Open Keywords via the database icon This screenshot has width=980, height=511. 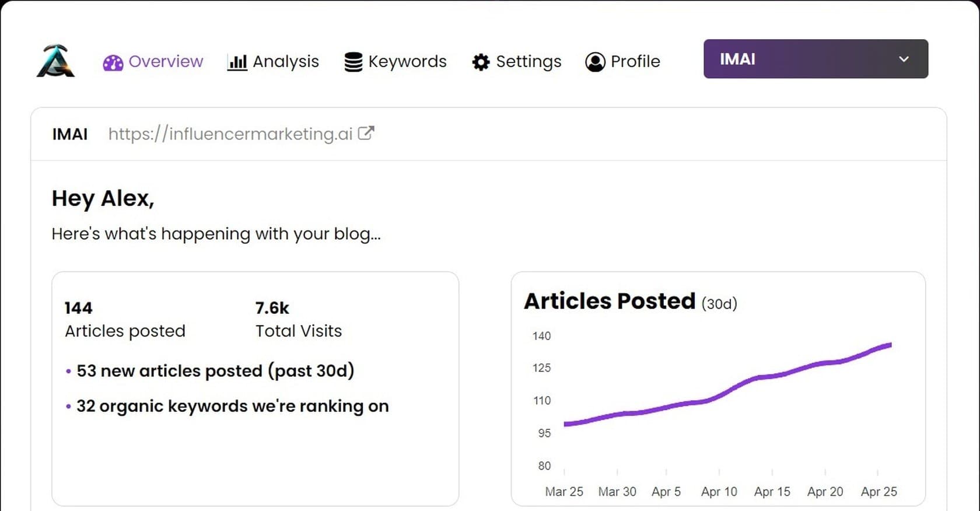pos(353,61)
